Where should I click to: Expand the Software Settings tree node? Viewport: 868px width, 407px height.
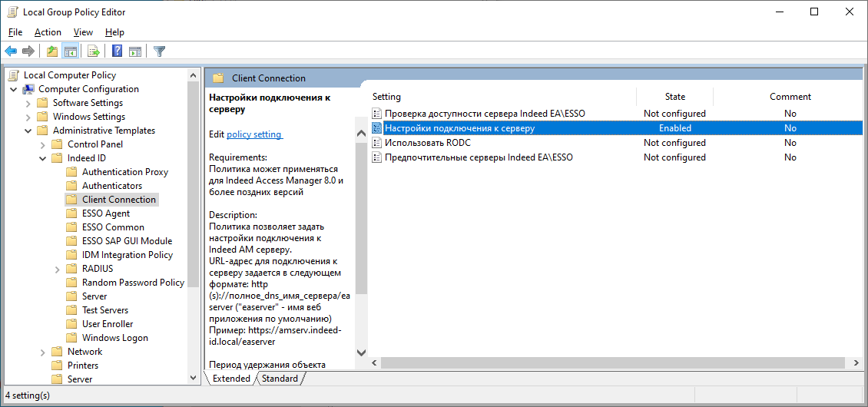28,103
